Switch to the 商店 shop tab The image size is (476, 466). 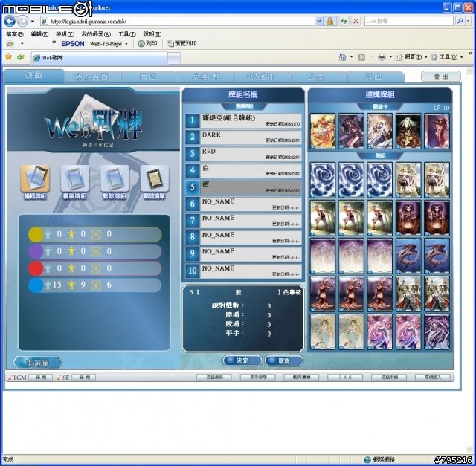[x=149, y=77]
